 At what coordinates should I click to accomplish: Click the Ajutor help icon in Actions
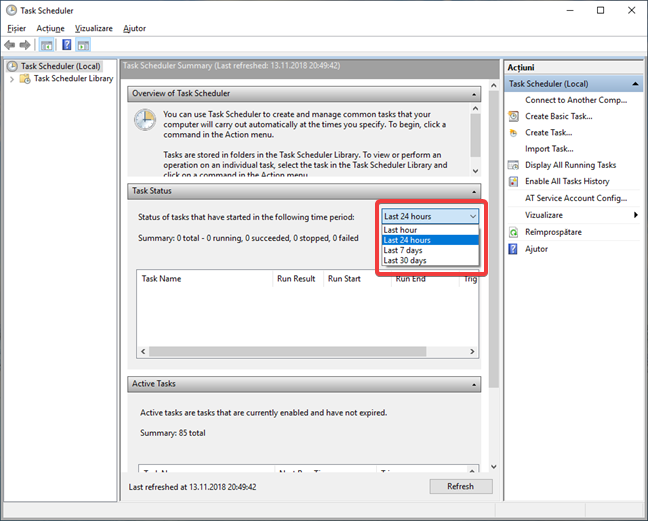click(513, 249)
